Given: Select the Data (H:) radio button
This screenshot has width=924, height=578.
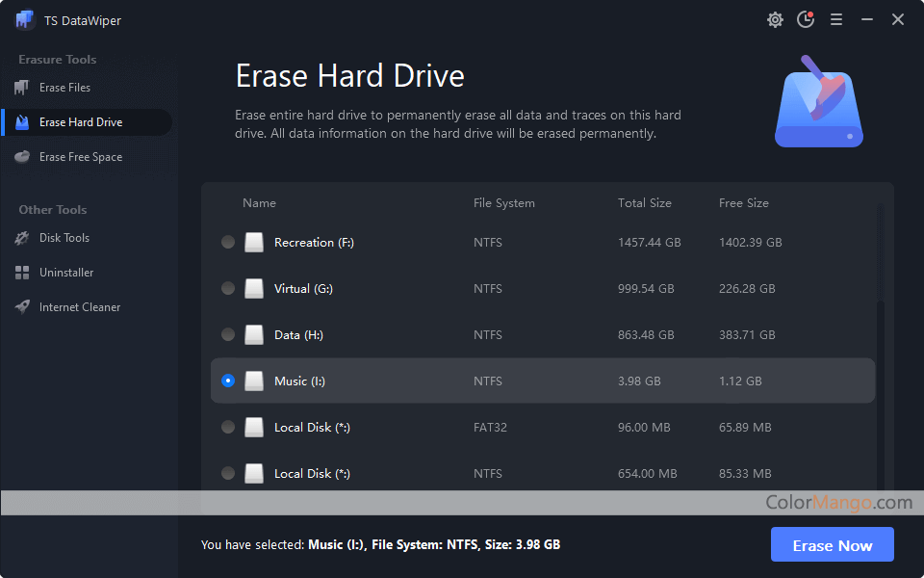Looking at the screenshot, I should [x=228, y=335].
